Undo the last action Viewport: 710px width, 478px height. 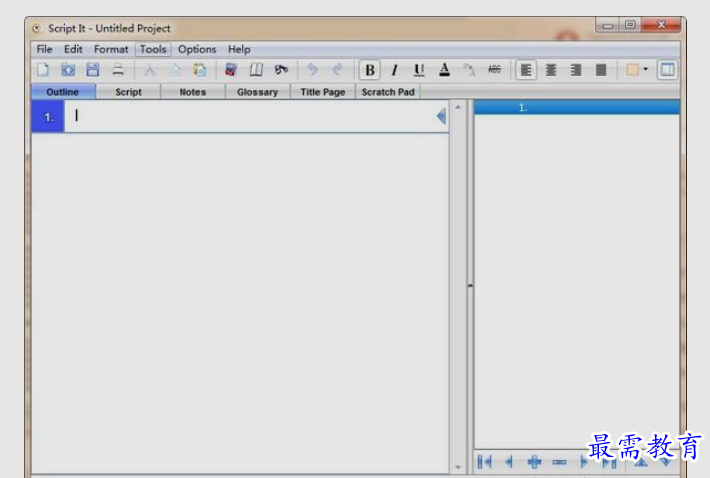coord(312,70)
